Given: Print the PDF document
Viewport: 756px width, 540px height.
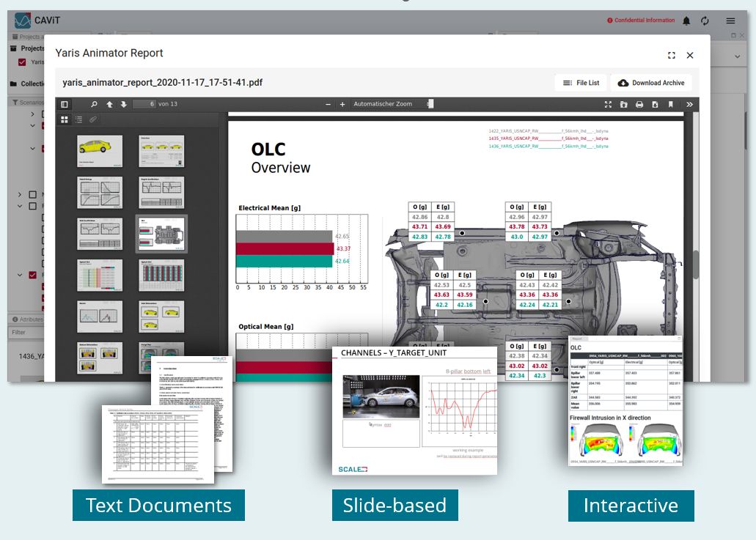Looking at the screenshot, I should click(x=639, y=105).
